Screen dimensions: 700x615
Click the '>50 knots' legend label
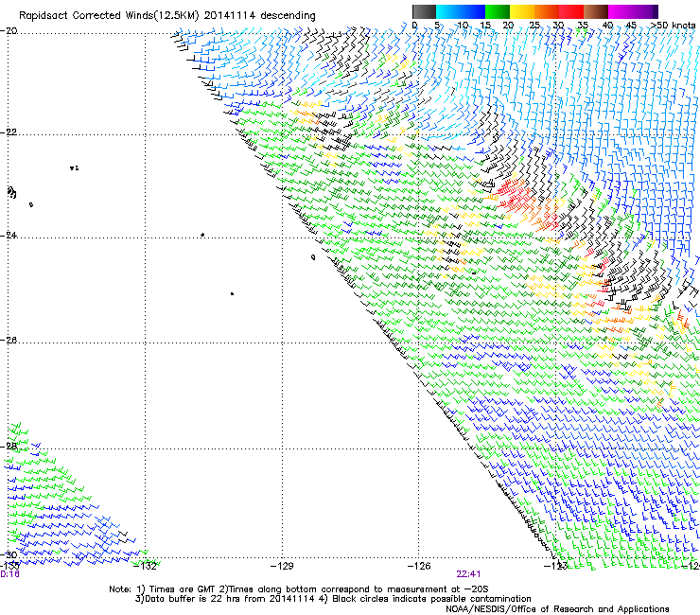pyautogui.click(x=673, y=26)
